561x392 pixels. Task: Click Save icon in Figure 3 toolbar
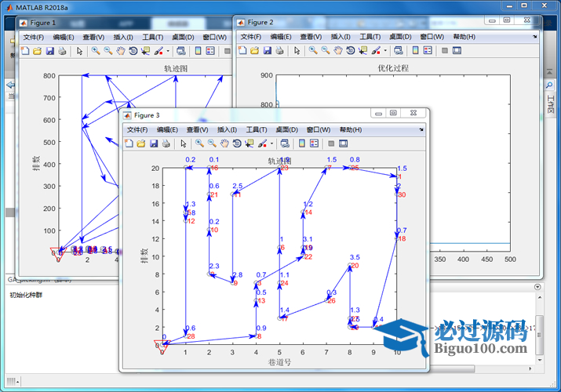tap(154, 143)
